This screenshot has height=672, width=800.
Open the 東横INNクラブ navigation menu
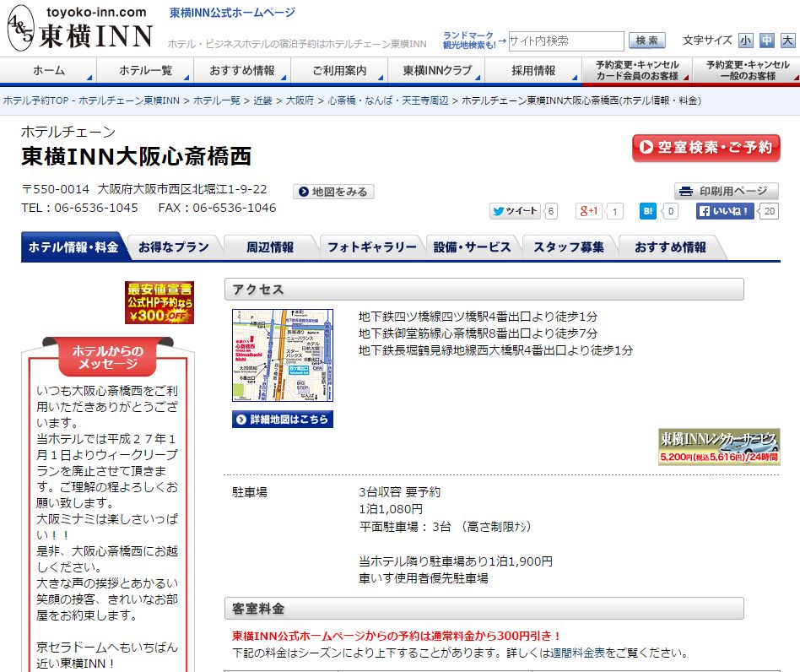point(437,70)
